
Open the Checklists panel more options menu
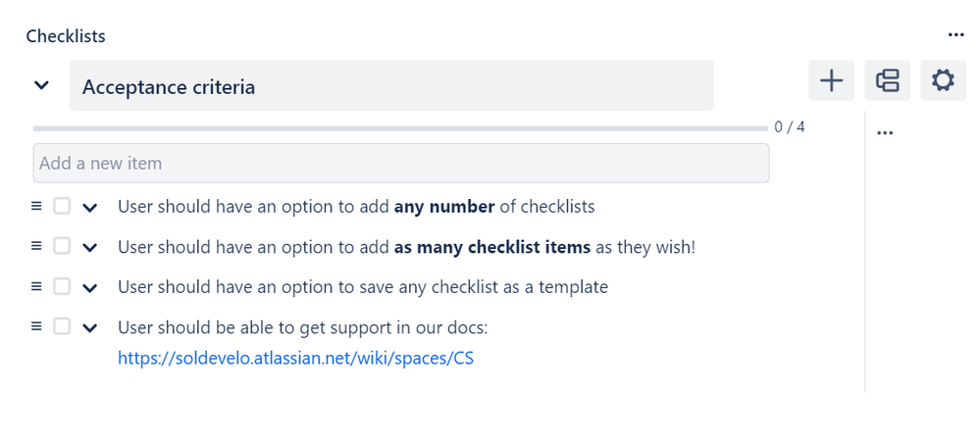click(955, 35)
